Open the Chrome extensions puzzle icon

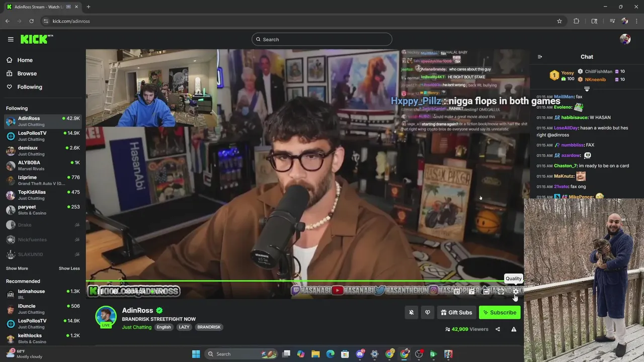(577, 21)
